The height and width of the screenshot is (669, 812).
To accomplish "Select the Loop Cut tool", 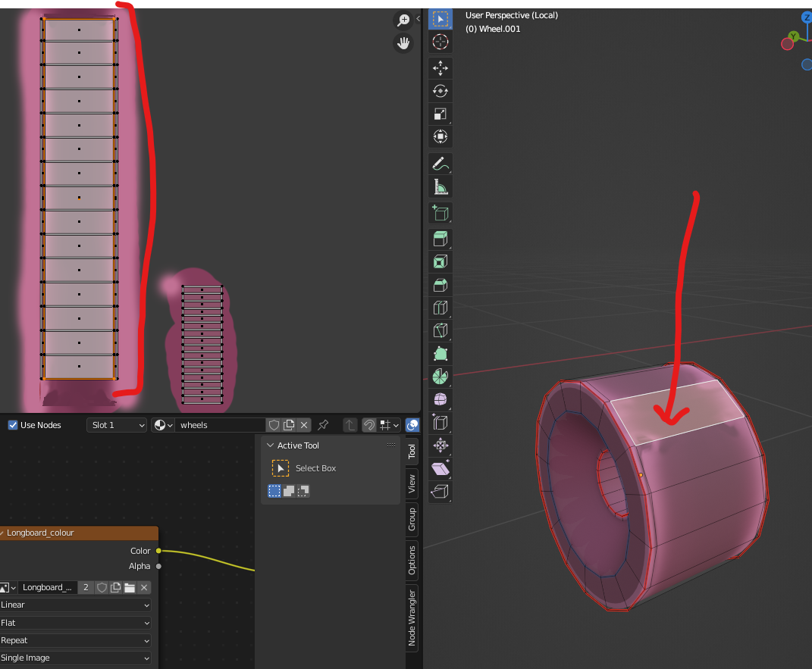I will coord(440,308).
